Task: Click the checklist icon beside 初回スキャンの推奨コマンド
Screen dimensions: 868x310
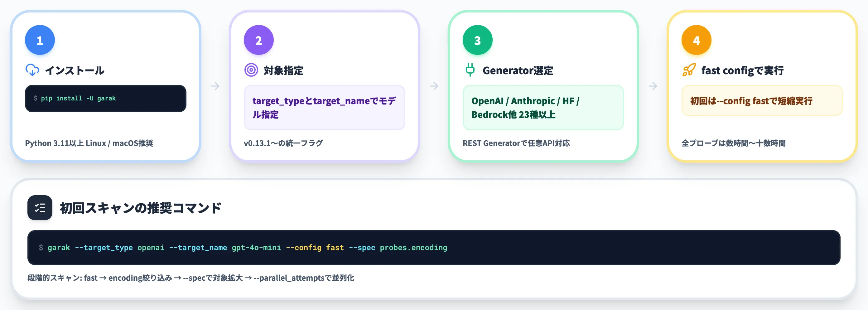Action: click(40, 208)
